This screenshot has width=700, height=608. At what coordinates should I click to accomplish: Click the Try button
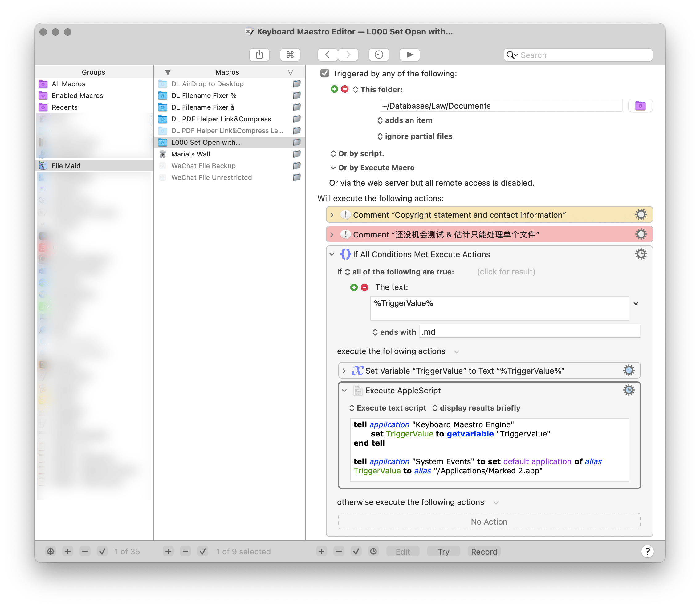coord(443,551)
